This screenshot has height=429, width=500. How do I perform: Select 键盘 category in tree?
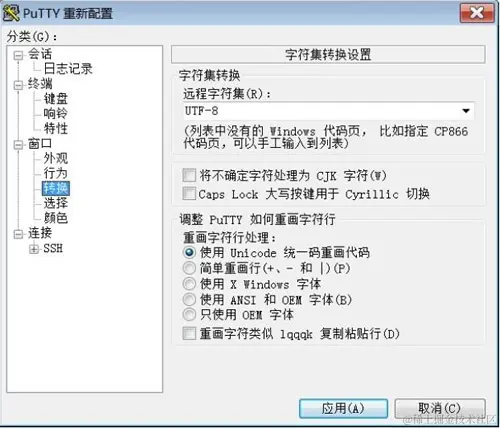(x=56, y=99)
